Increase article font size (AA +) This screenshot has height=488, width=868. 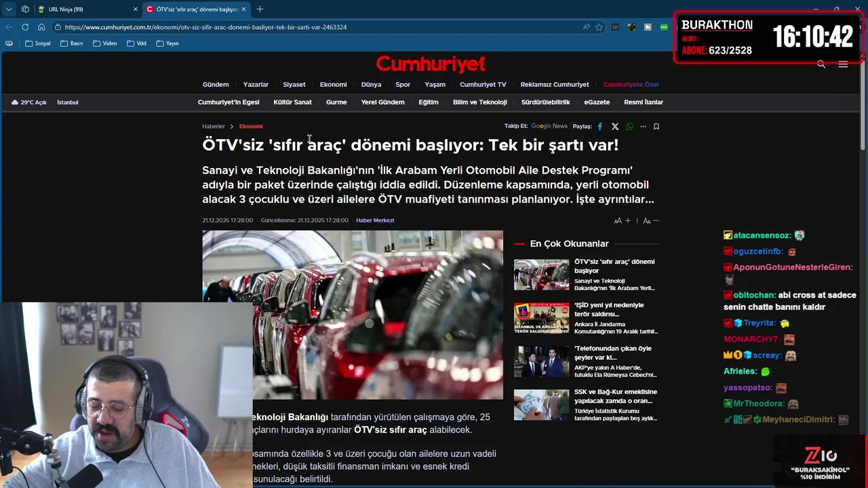pos(622,220)
